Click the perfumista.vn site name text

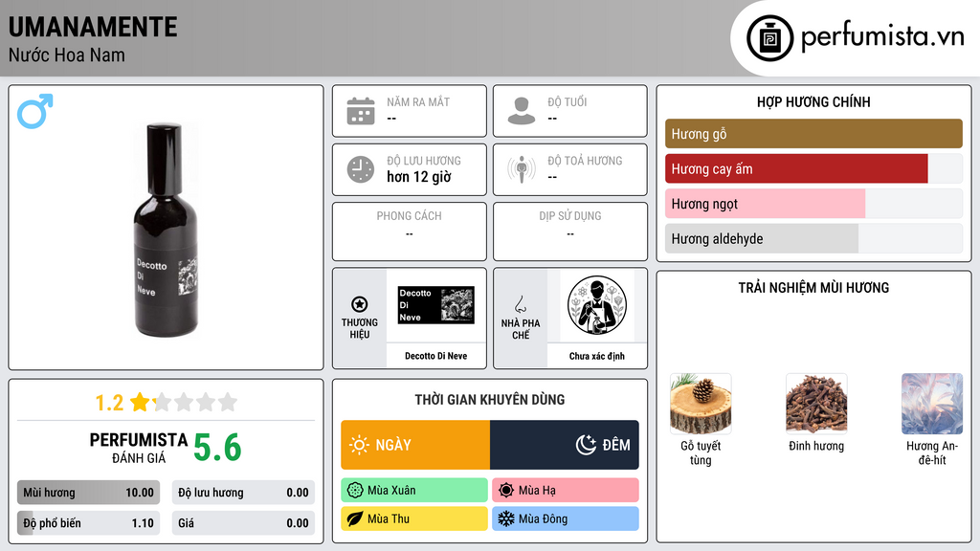pyautogui.click(x=882, y=36)
